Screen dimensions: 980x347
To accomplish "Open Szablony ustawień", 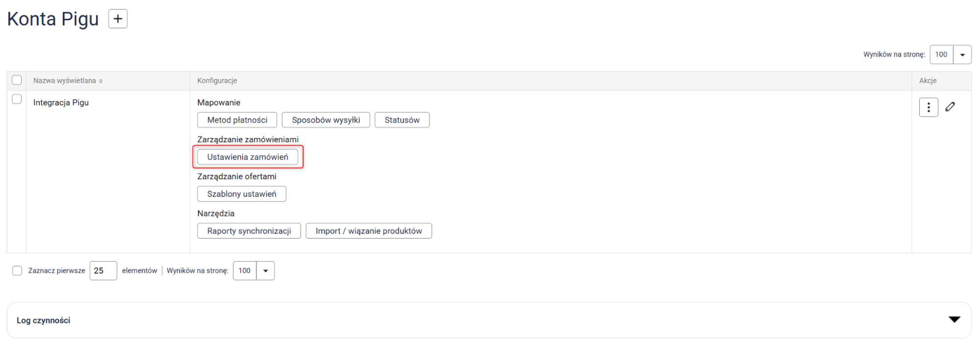I will [x=241, y=194].
